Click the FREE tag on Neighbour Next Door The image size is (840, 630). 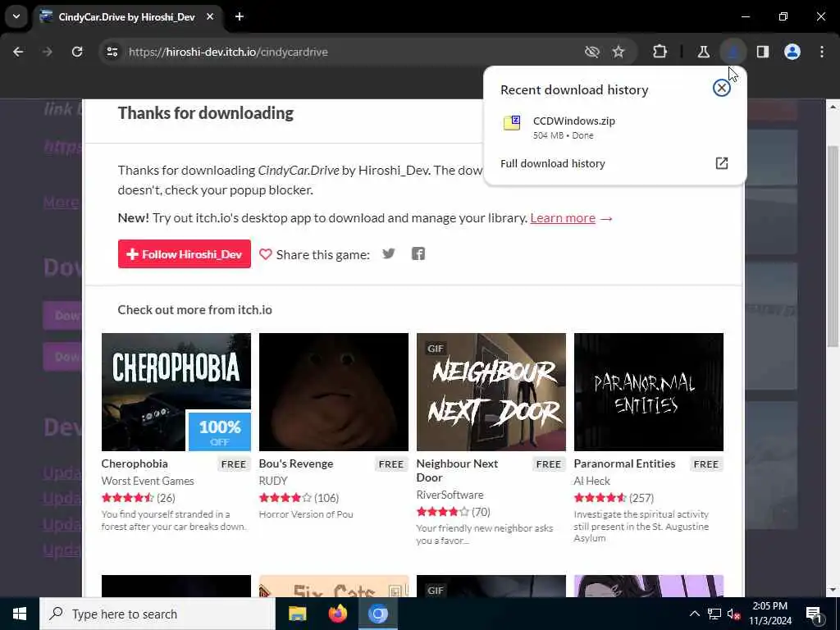pyautogui.click(x=548, y=464)
